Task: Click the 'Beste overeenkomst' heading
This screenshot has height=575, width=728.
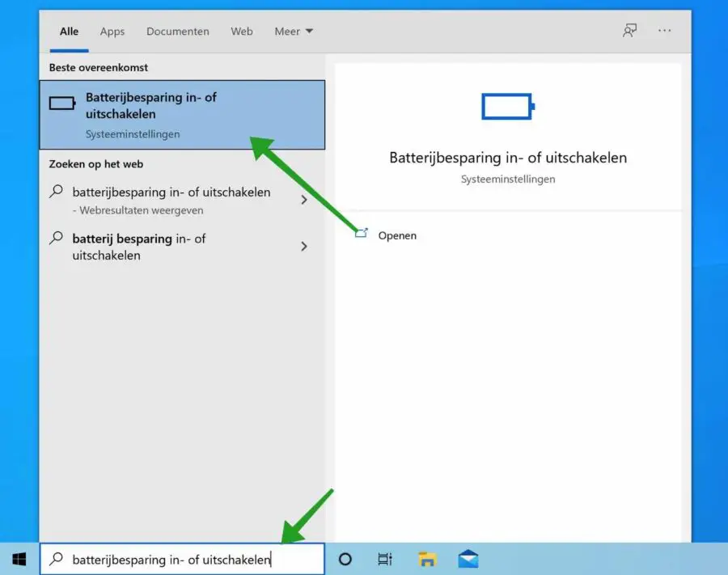Action: tap(99, 67)
